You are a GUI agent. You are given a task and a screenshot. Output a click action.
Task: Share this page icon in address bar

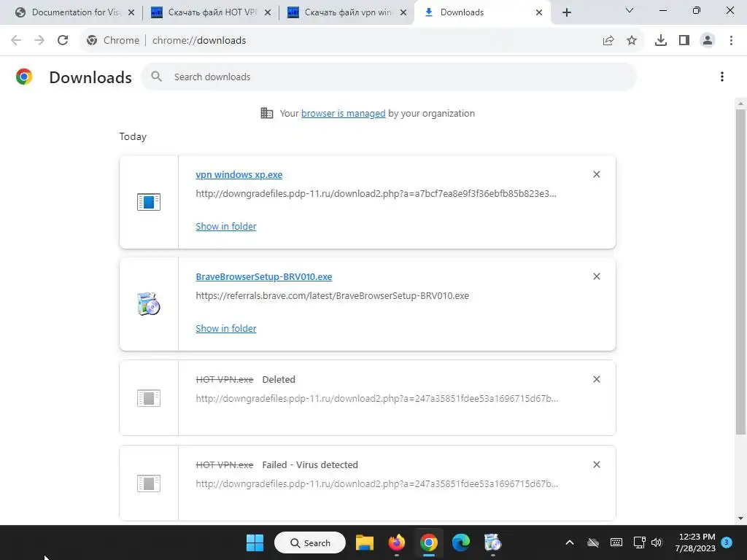pyautogui.click(x=608, y=41)
